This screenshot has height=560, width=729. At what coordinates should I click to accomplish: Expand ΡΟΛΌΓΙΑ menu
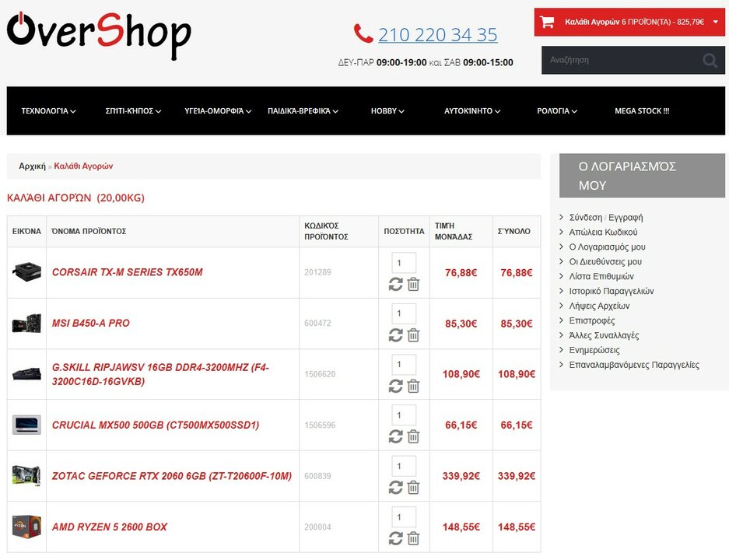(x=557, y=111)
